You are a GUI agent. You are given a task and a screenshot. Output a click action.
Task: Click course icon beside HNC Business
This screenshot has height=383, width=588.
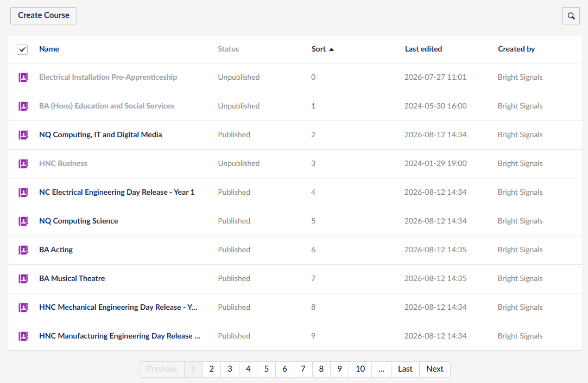pyautogui.click(x=23, y=164)
